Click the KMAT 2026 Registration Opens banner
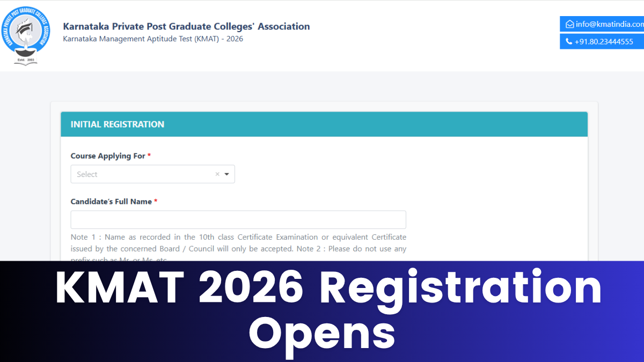This screenshot has width=644, height=362. pos(322,312)
